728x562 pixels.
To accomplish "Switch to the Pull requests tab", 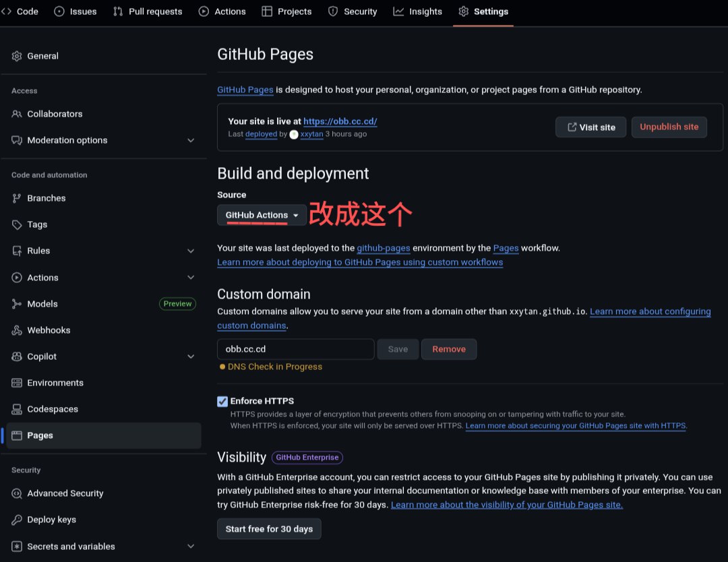I will 148,11.
